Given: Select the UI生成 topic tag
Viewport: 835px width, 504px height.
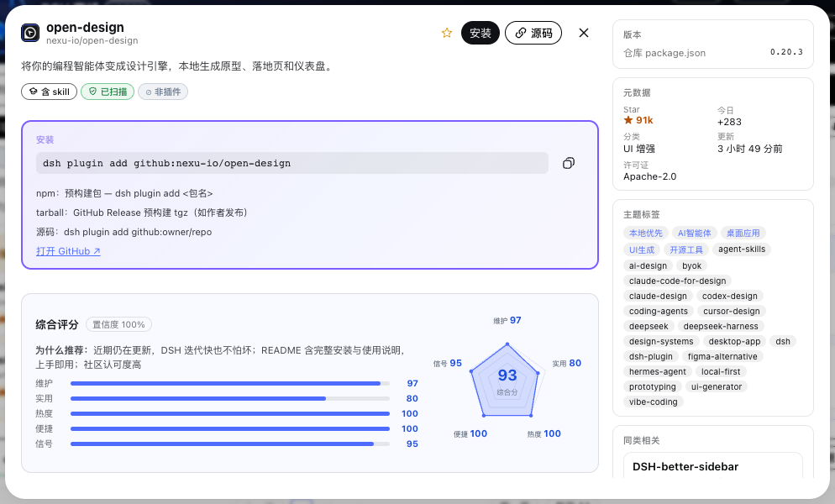Looking at the screenshot, I should 642,249.
